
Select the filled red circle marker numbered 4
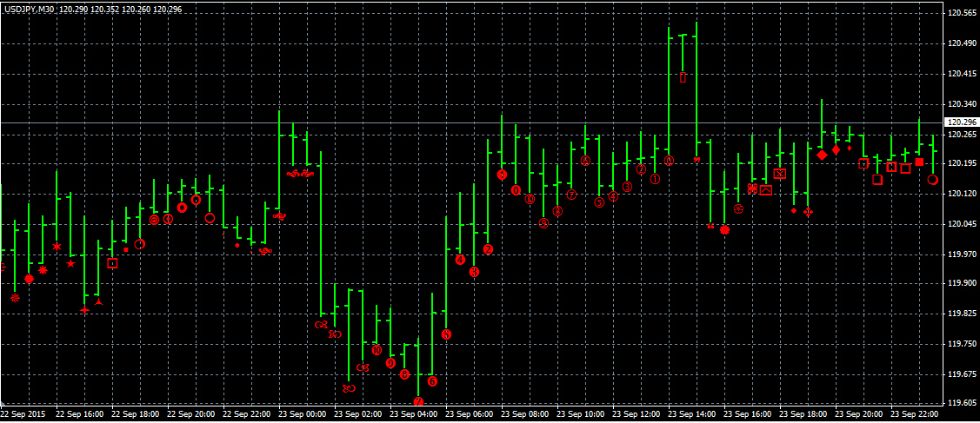pos(460,260)
